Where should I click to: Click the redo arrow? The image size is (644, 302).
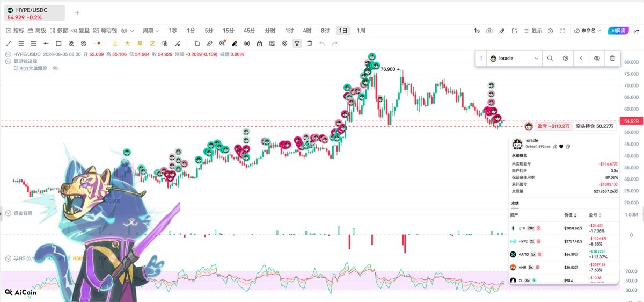pos(334,43)
